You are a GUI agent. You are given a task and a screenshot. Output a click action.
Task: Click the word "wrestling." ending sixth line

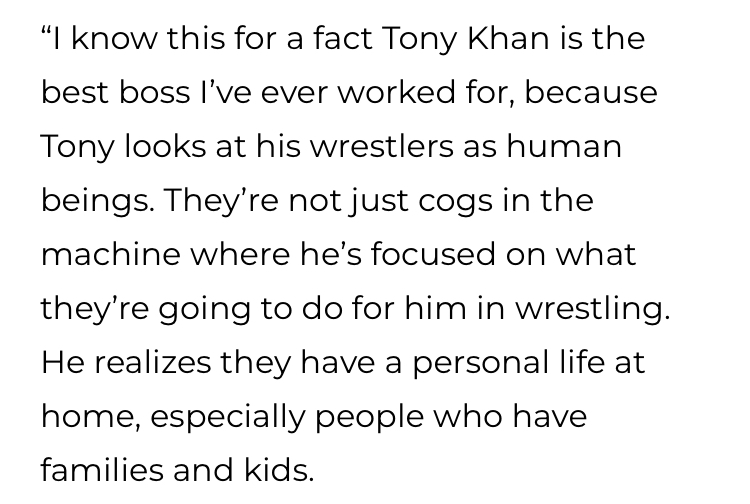[593, 310]
